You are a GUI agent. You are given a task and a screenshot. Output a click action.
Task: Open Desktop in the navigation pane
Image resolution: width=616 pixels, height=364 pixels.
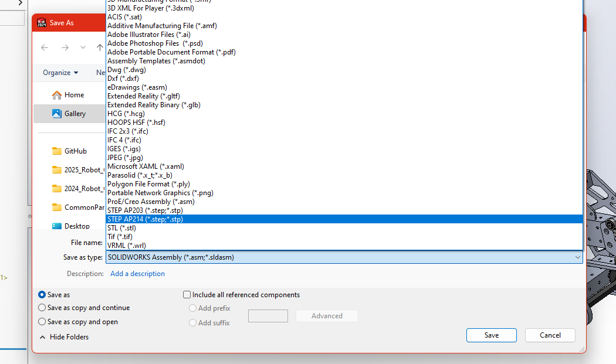point(77,226)
